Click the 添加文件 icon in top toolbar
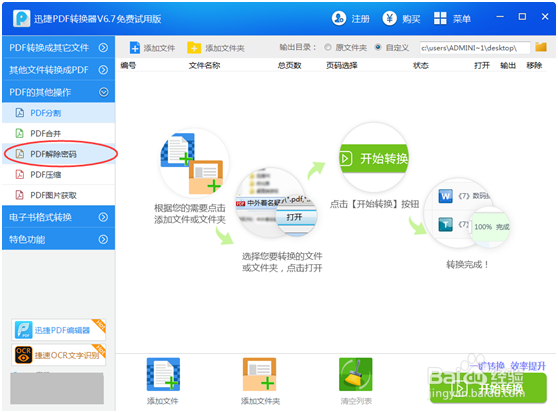The image size is (558, 413). pyautogui.click(x=135, y=48)
